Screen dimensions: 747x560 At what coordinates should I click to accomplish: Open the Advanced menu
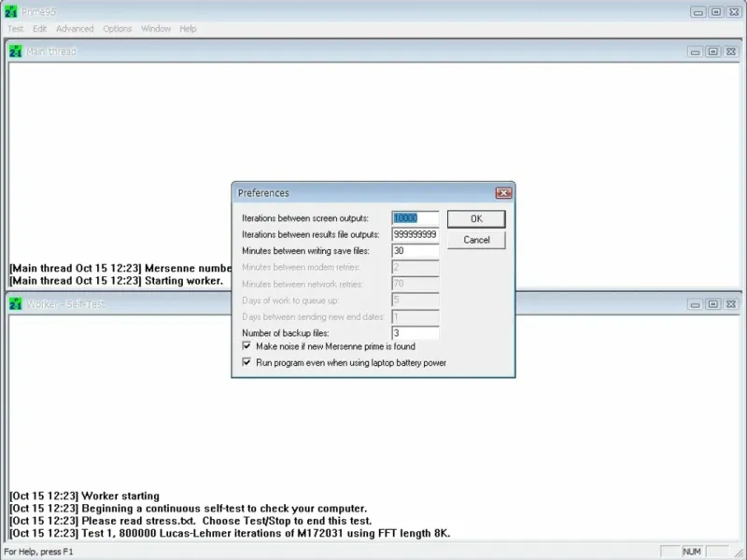coord(75,29)
